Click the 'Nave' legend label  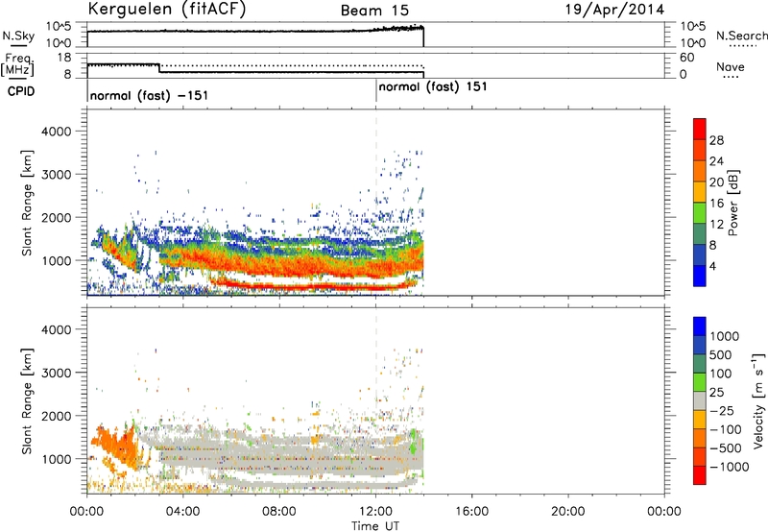pos(731,67)
